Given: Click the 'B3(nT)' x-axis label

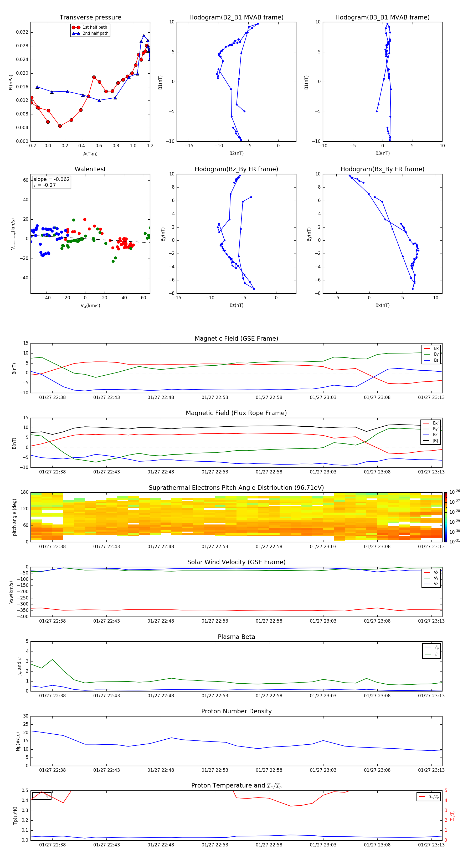Looking at the screenshot, I should pos(382,153).
